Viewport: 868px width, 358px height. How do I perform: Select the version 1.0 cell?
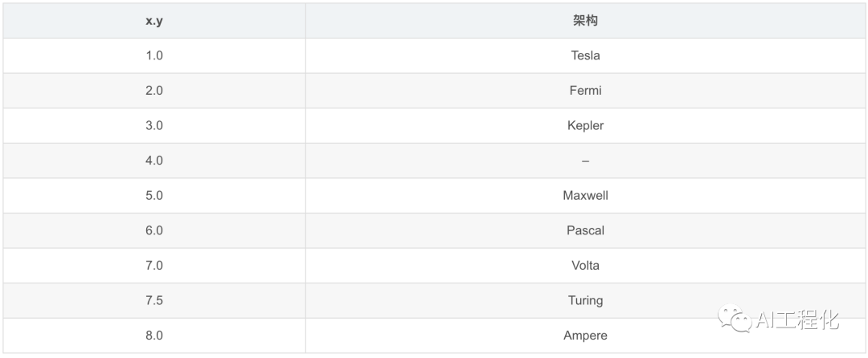coord(154,55)
